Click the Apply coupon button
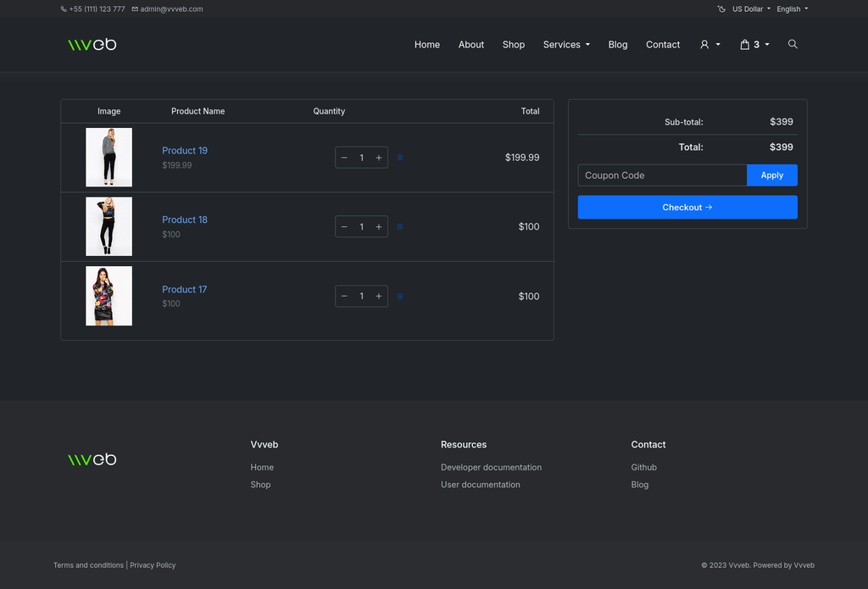The height and width of the screenshot is (589, 868). [x=771, y=175]
